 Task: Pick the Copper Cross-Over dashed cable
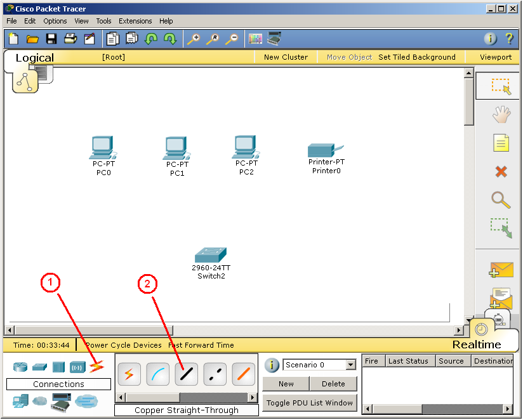click(215, 374)
